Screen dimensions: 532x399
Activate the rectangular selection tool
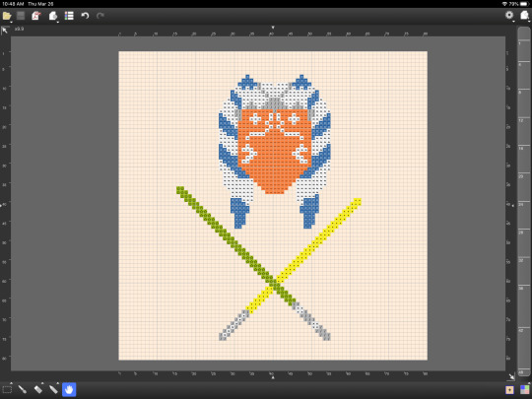coord(7,389)
